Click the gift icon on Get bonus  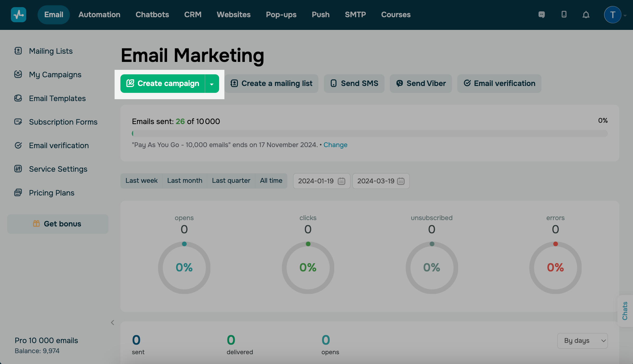(36, 224)
